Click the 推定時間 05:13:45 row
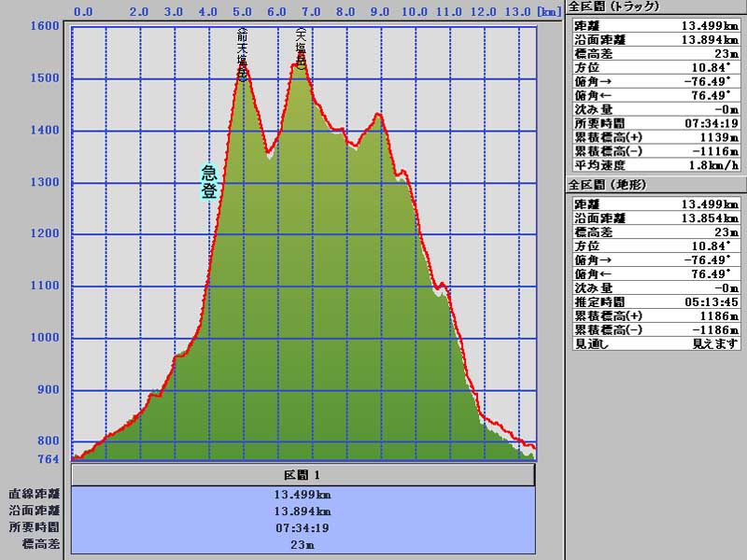This screenshot has width=747, height=560. pyautogui.click(x=655, y=301)
